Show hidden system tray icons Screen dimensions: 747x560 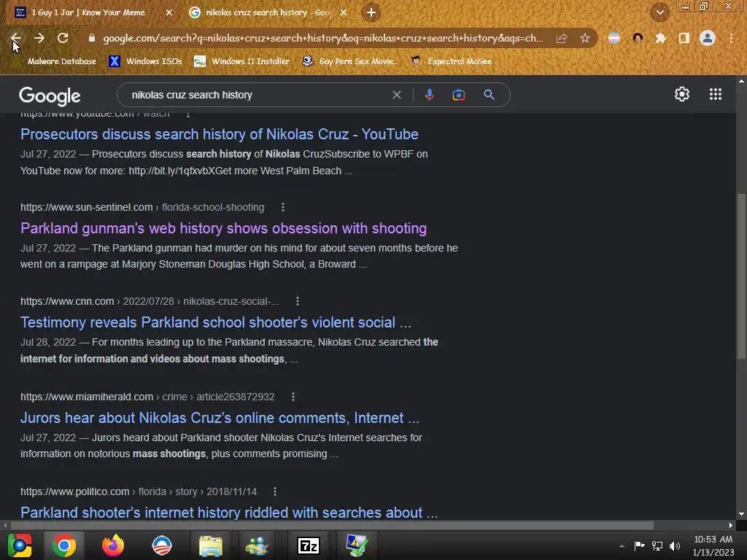[622, 546]
